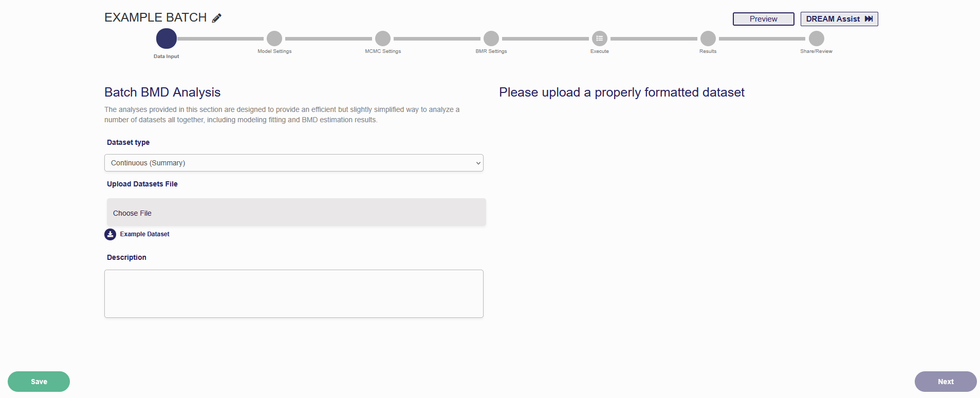Open the Dataset type dropdown
This screenshot has width=980, height=398.
click(294, 163)
